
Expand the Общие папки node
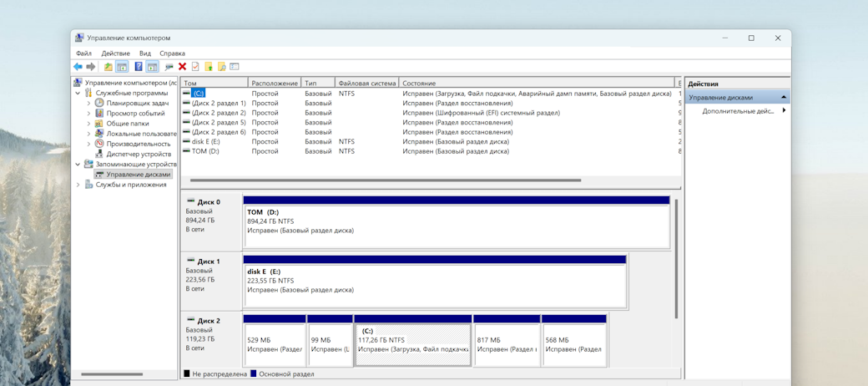coord(88,124)
